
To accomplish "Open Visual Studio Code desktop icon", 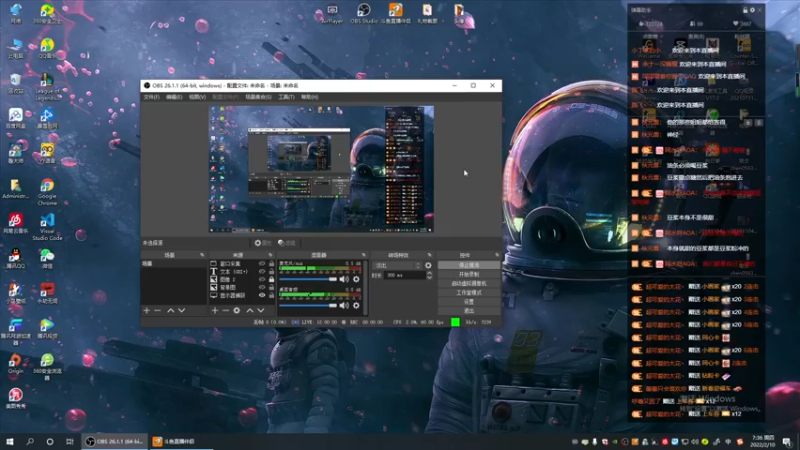I will 47,227.
